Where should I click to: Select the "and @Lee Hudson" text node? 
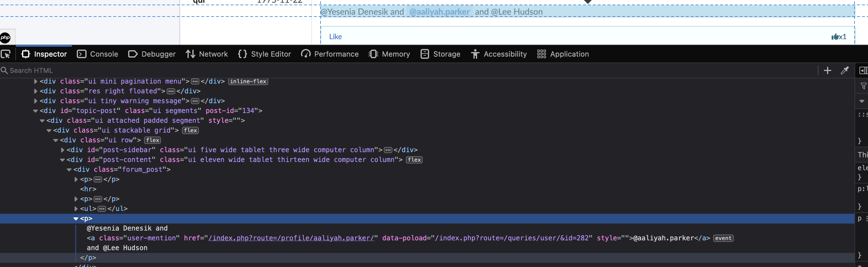click(x=117, y=248)
